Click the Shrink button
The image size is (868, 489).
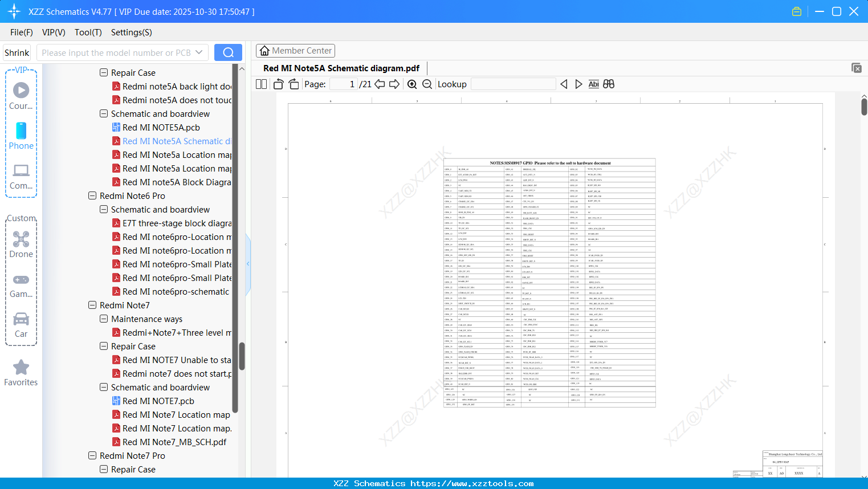click(17, 52)
